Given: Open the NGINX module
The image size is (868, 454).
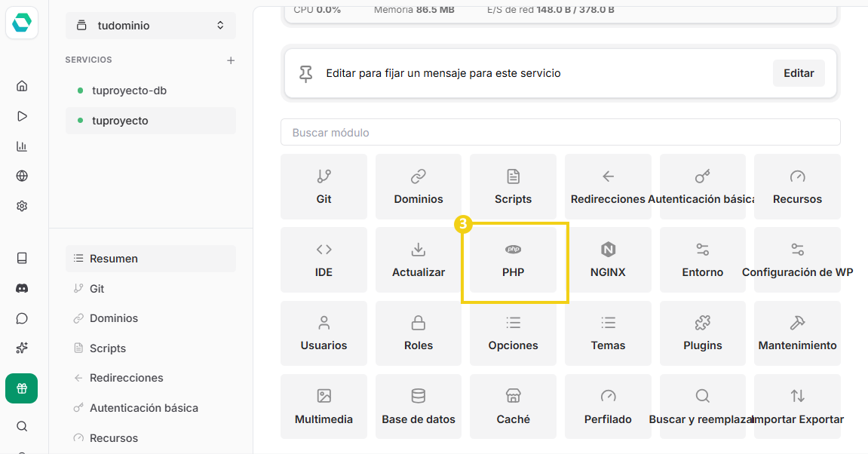Looking at the screenshot, I should (608, 260).
